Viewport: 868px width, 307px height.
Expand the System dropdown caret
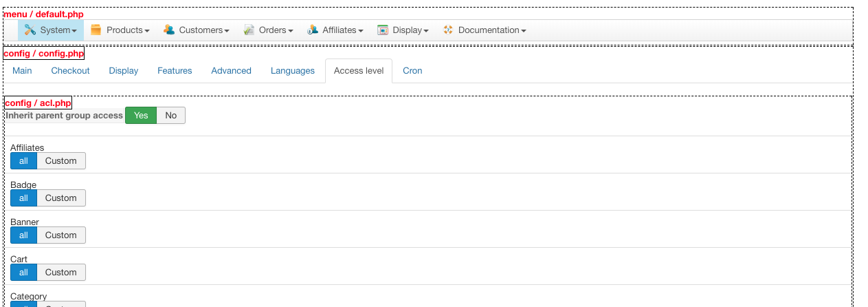pyautogui.click(x=74, y=31)
